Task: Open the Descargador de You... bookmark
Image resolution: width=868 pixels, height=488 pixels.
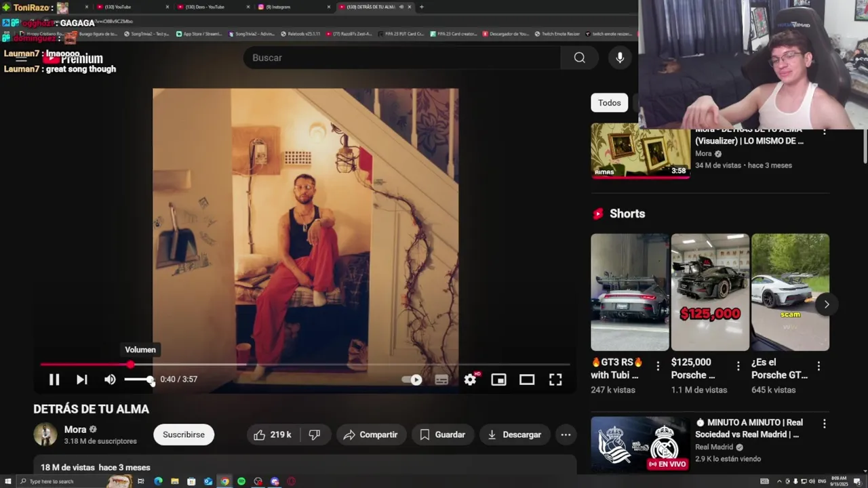Action: coord(506,34)
